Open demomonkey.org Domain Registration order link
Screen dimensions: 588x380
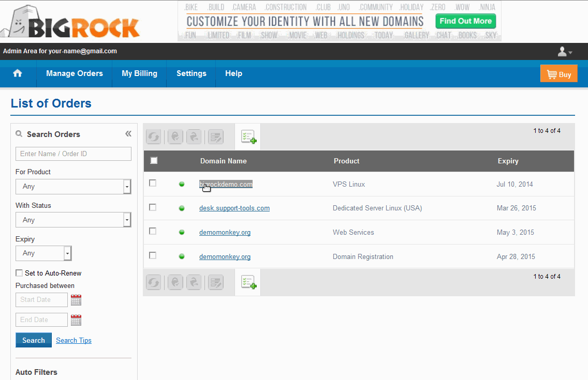(x=225, y=257)
